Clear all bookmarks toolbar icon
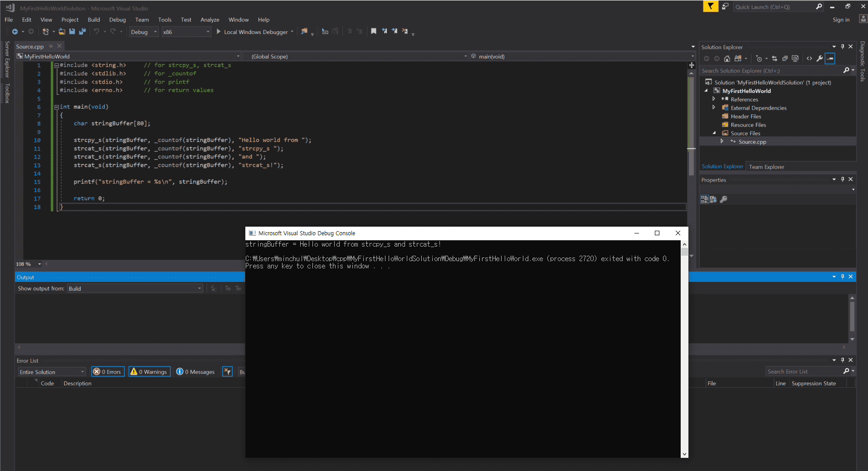The height and width of the screenshot is (471, 868). point(405,31)
